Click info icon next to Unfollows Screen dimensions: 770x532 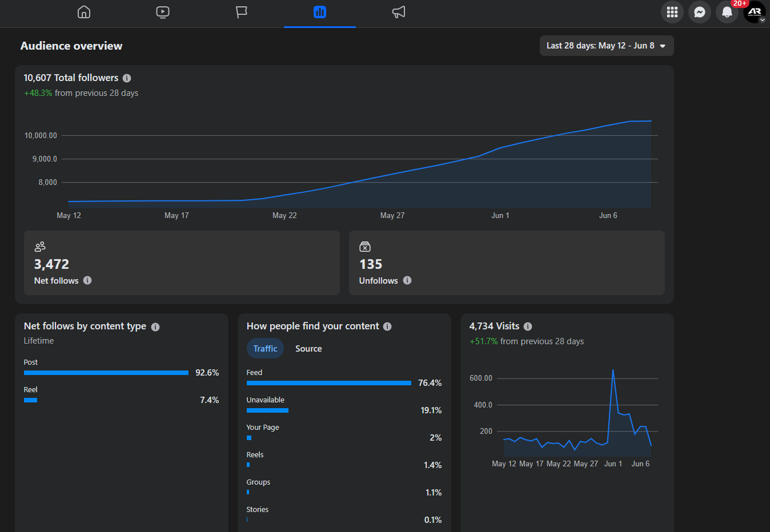click(407, 280)
